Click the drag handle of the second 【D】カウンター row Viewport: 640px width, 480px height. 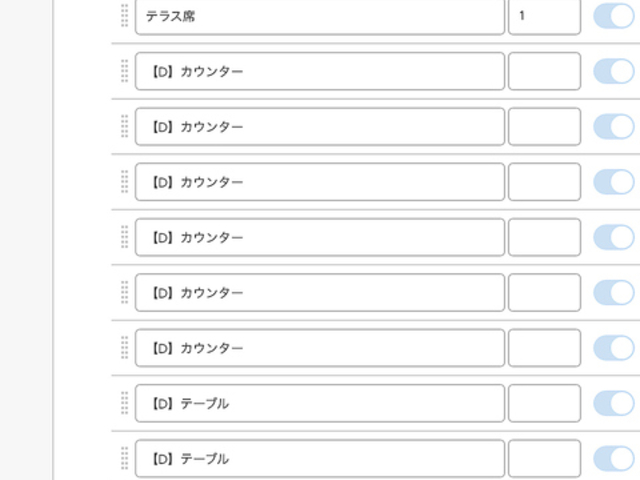124,127
